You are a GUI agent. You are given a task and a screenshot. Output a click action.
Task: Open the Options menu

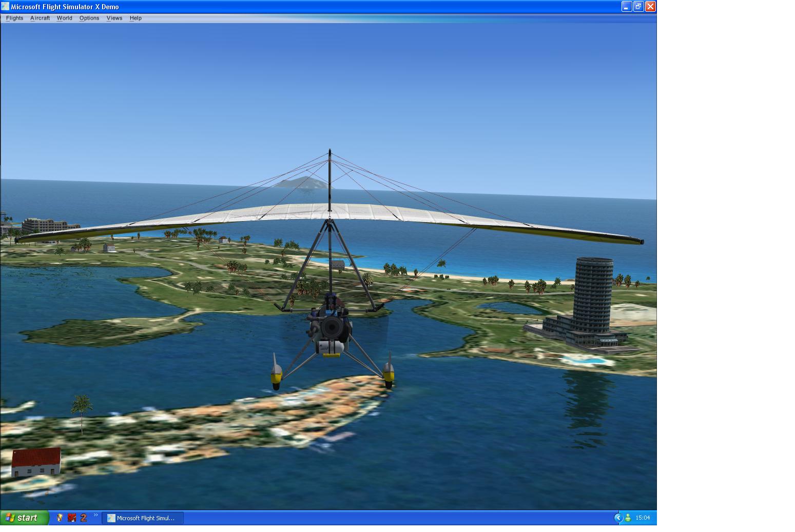click(x=89, y=18)
